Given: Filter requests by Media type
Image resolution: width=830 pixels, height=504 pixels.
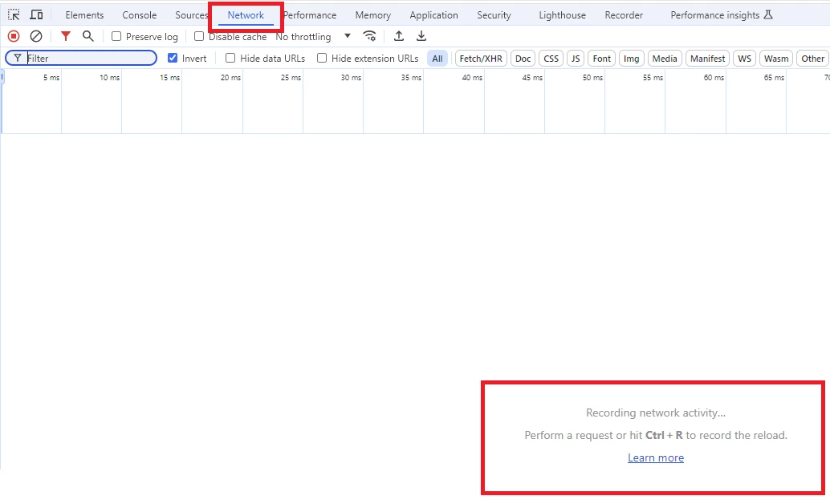Looking at the screenshot, I should pyautogui.click(x=665, y=59).
